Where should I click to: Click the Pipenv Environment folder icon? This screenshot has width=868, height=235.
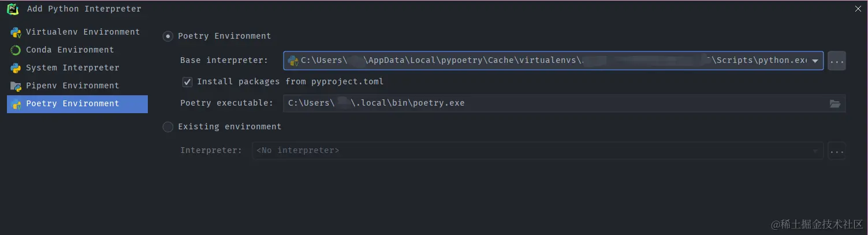pos(16,86)
